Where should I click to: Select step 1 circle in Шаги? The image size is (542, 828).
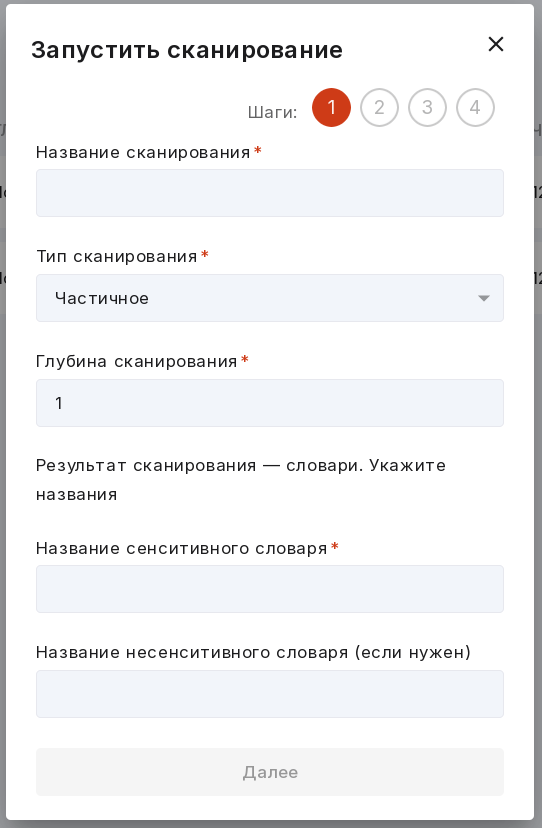point(331,108)
